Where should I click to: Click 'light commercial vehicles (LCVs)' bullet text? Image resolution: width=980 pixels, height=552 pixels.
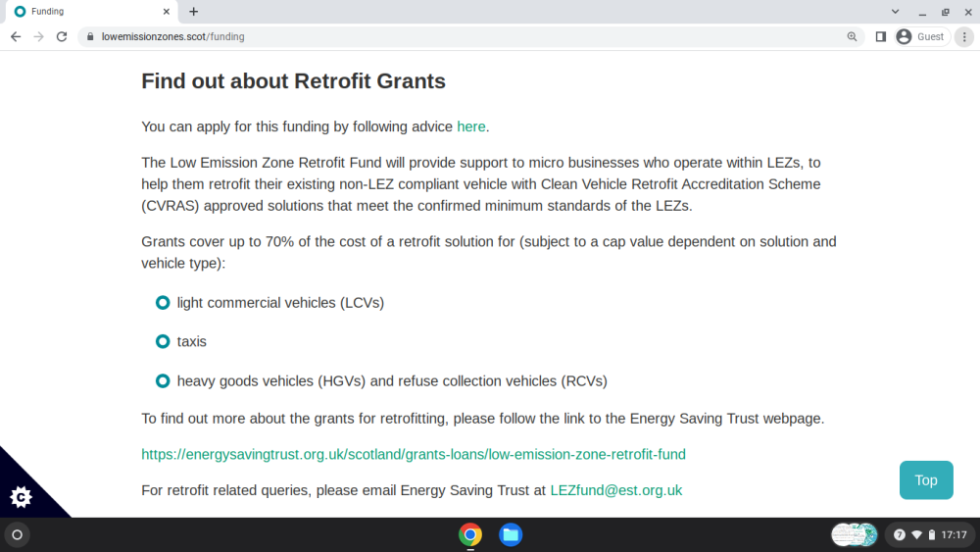coord(280,303)
